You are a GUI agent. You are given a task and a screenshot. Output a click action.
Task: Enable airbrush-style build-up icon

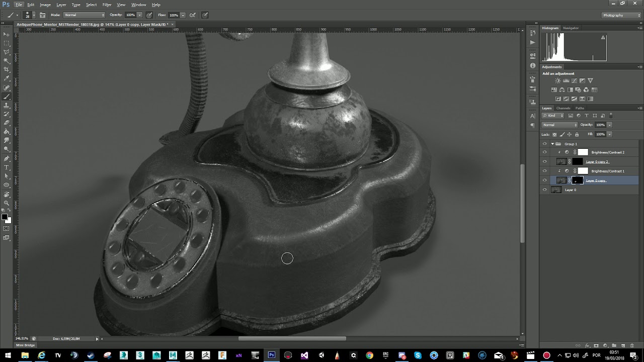pyautogui.click(x=192, y=15)
